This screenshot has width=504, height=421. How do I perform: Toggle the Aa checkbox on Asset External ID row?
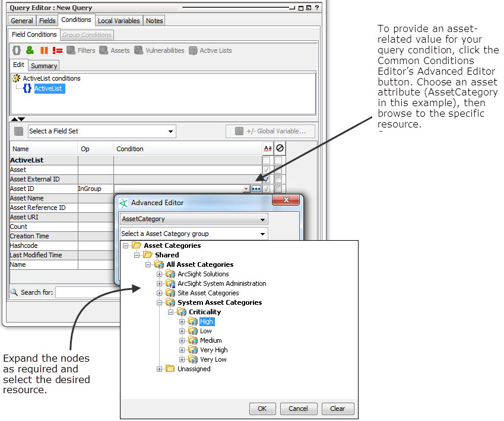pyautogui.click(x=267, y=179)
